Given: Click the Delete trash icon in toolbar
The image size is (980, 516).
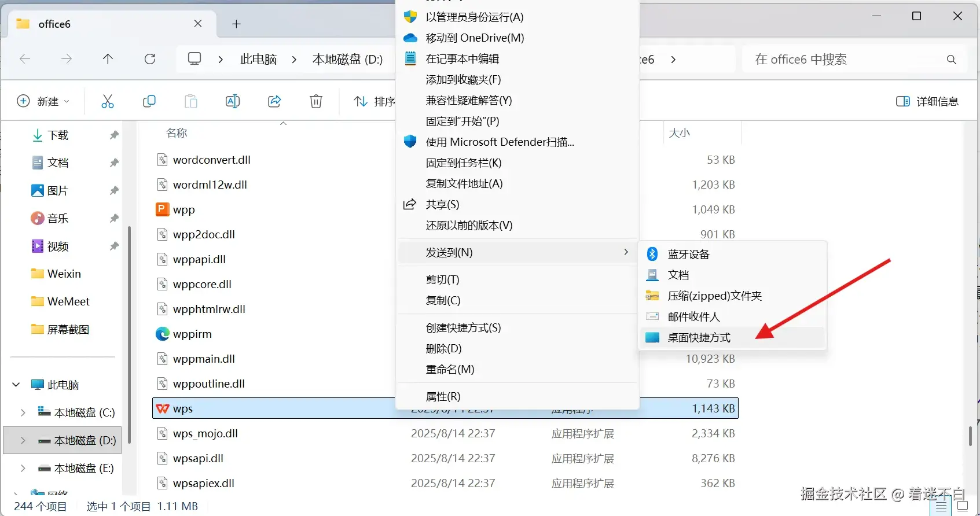Looking at the screenshot, I should [316, 101].
